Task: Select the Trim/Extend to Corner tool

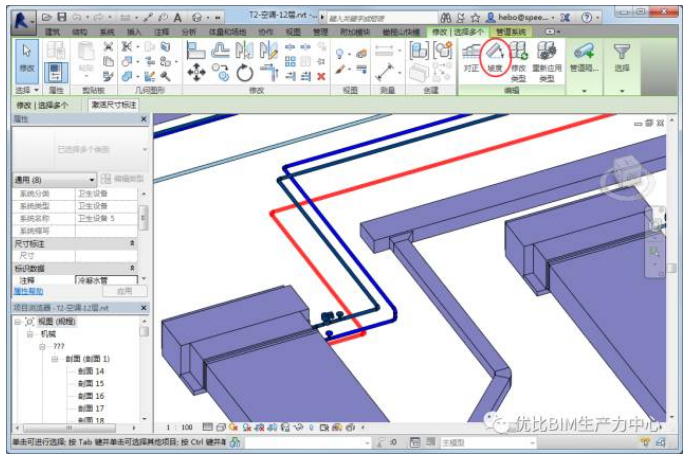Action: click(x=269, y=72)
